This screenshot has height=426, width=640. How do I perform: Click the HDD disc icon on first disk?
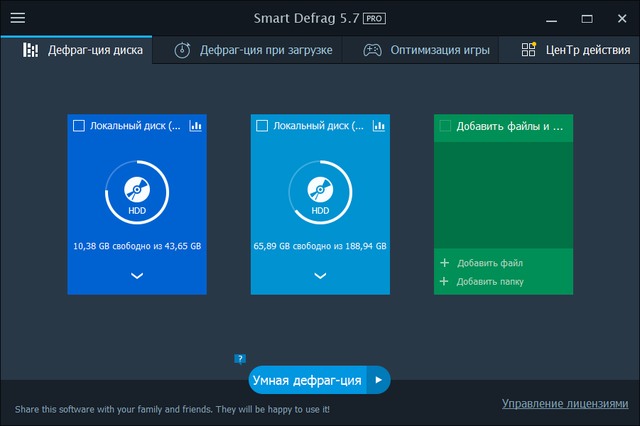(x=137, y=190)
